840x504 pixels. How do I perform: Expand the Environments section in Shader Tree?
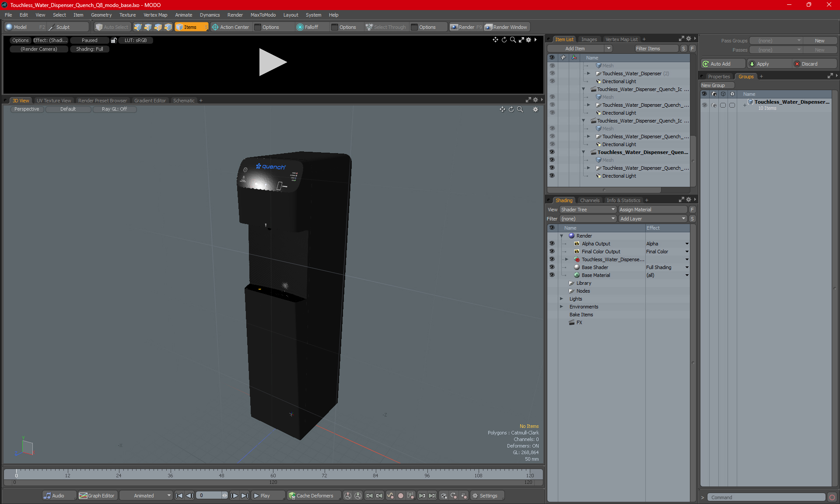click(562, 307)
